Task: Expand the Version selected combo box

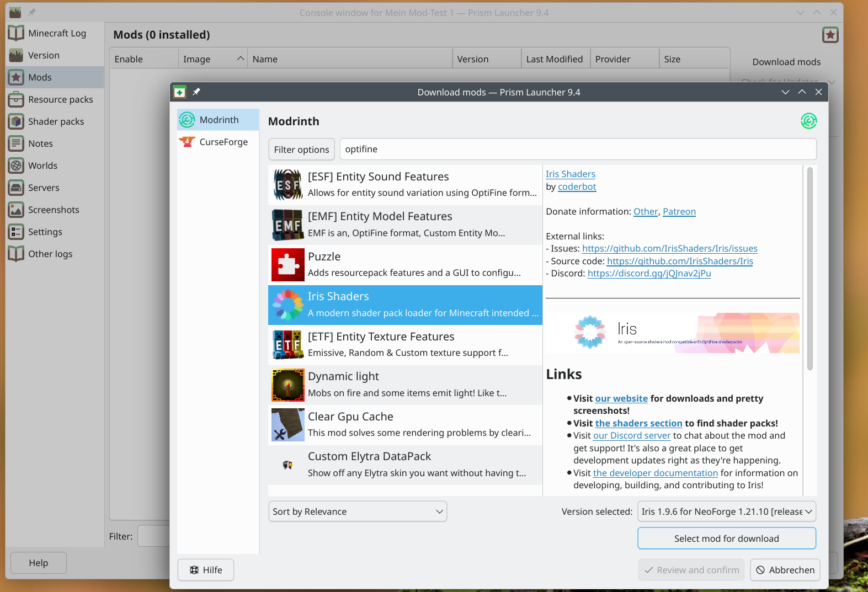Action: point(726,511)
